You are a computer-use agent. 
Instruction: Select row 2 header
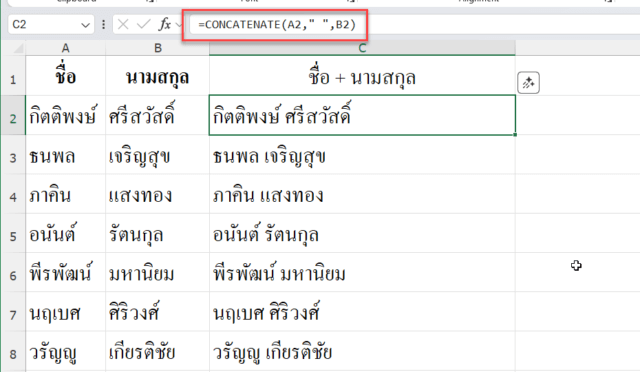[13, 116]
